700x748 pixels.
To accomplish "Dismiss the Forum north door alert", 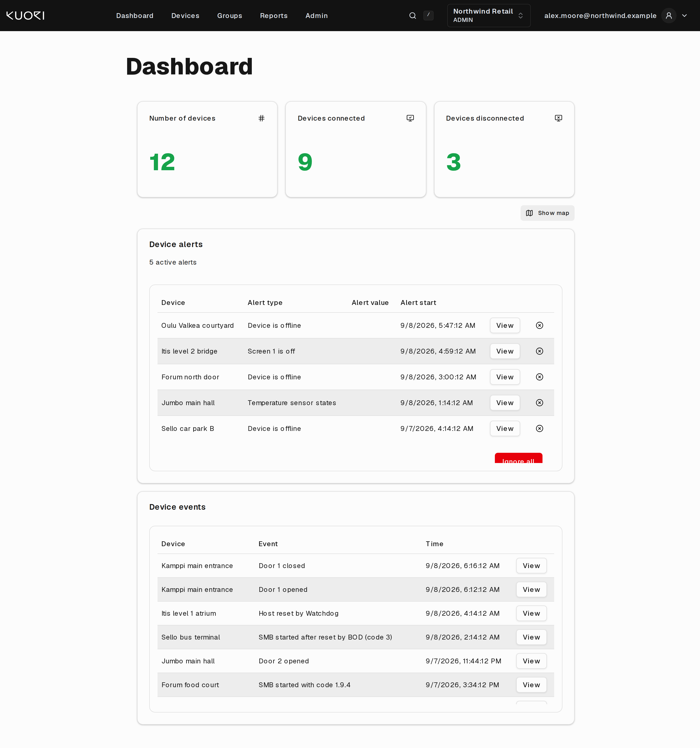I will [539, 377].
